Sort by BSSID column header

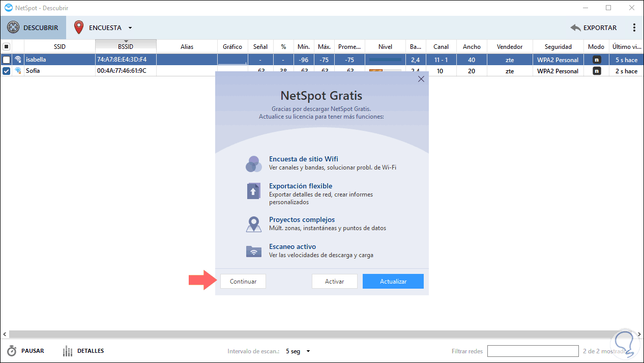click(126, 46)
